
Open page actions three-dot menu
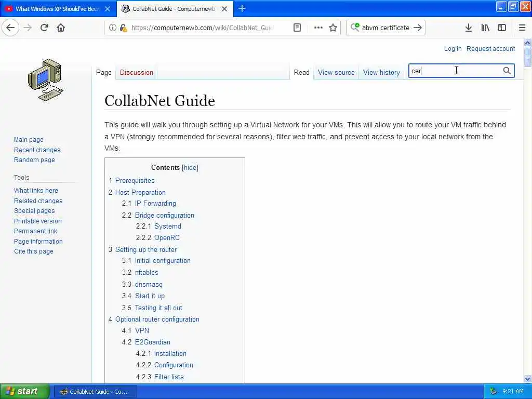(x=318, y=28)
